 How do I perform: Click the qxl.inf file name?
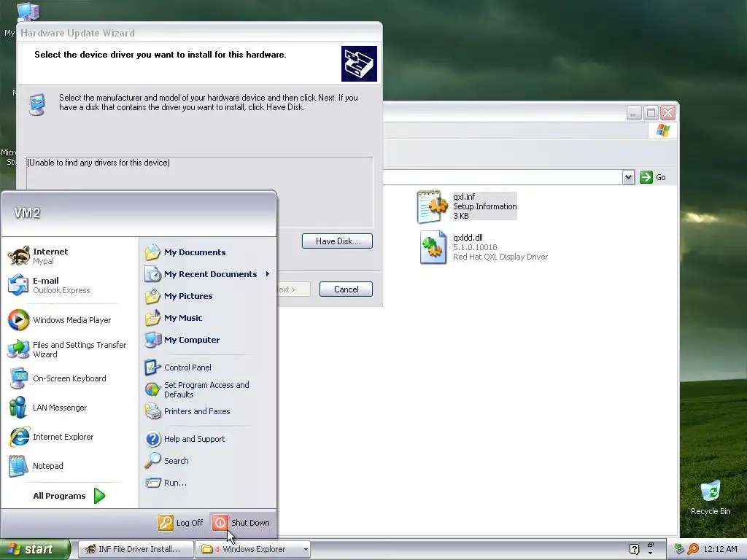pyautogui.click(x=464, y=197)
